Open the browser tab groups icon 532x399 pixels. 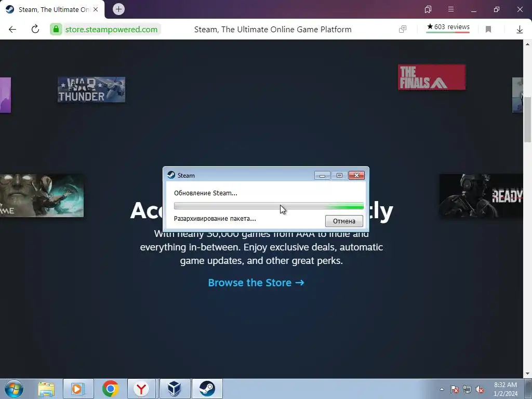click(x=428, y=9)
